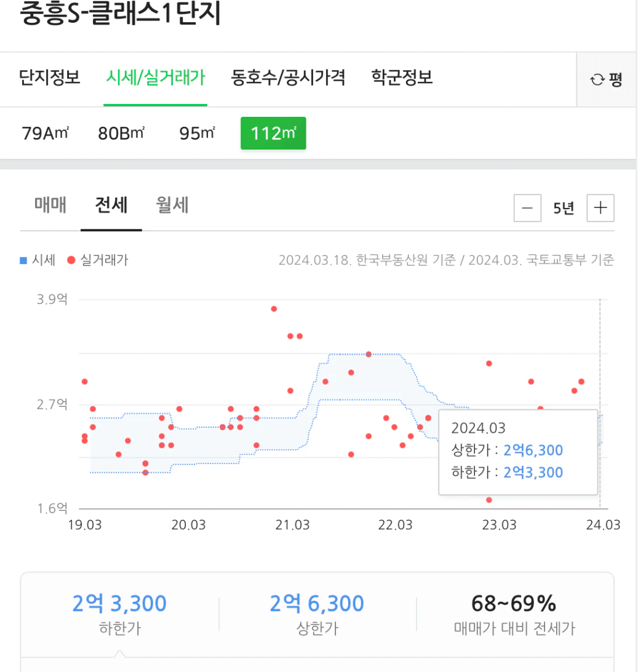This screenshot has height=672, width=638.
Task: Decrease chart period with minus button
Action: (527, 208)
